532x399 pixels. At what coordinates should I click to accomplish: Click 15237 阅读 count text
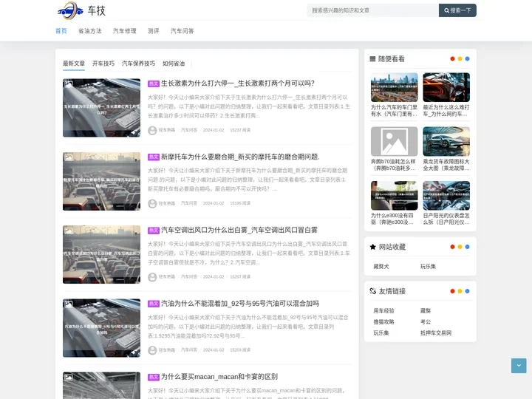pyautogui.click(x=240, y=130)
